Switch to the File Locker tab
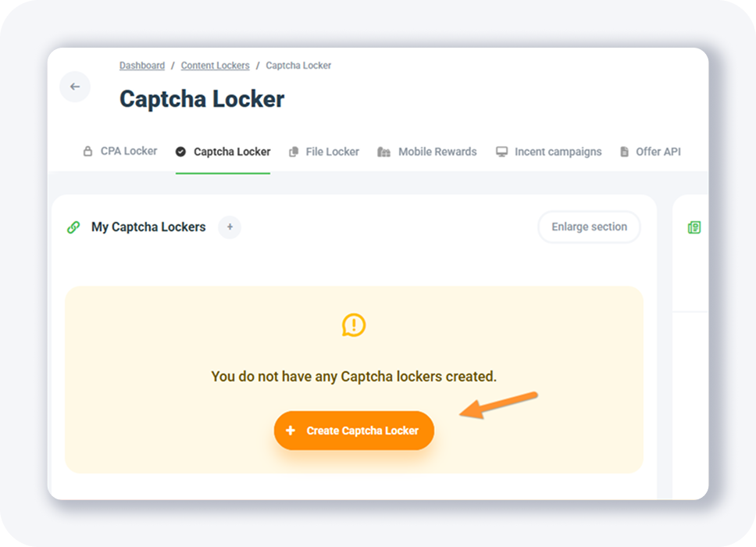The image size is (756, 547). tap(332, 152)
